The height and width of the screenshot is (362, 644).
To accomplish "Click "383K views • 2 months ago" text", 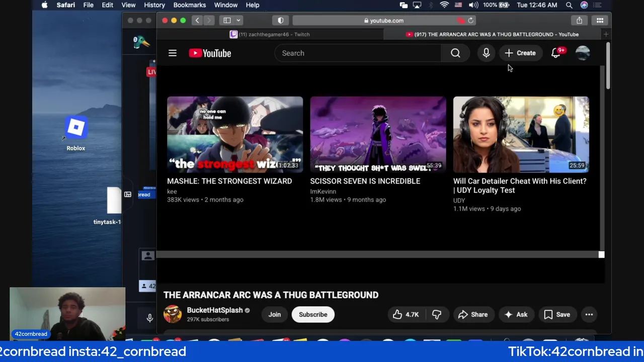I will point(205,200).
